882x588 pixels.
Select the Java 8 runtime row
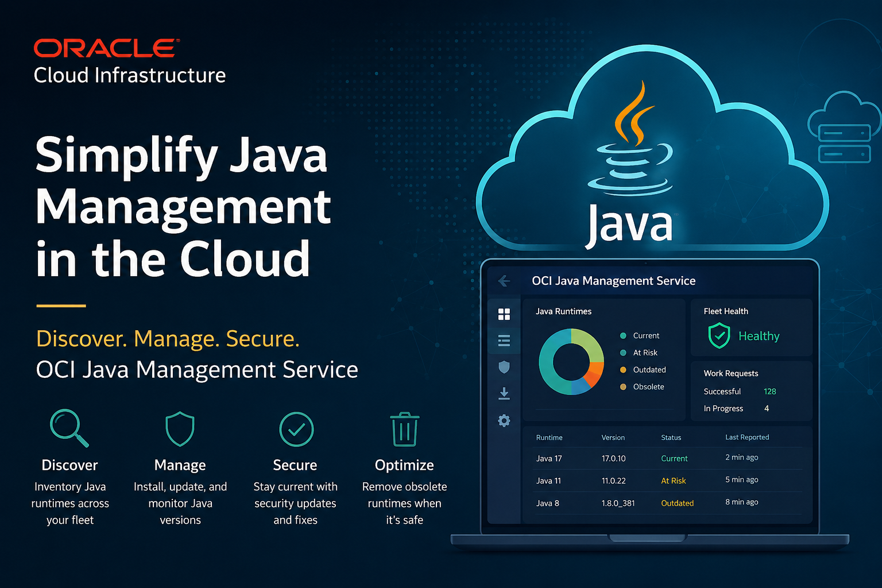[667, 503]
